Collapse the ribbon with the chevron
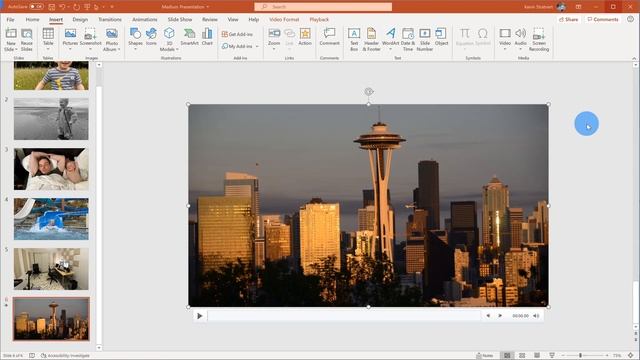640x360 pixels. coord(634,58)
